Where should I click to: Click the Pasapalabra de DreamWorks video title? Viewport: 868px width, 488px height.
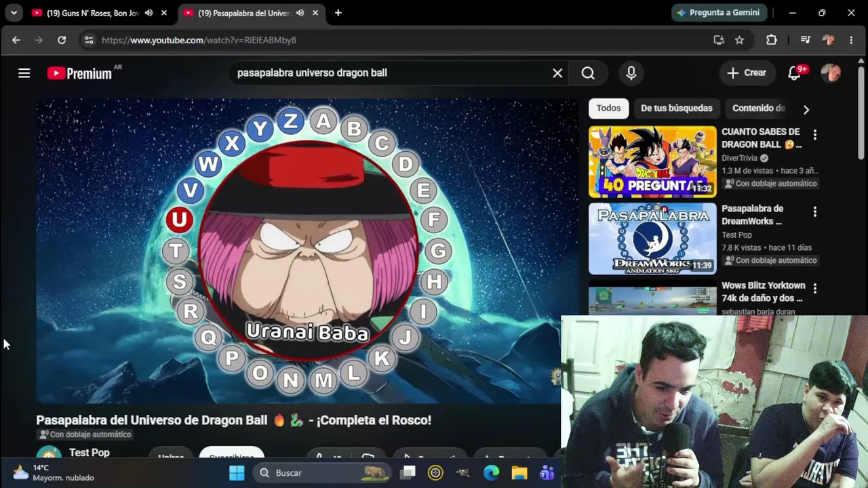752,215
